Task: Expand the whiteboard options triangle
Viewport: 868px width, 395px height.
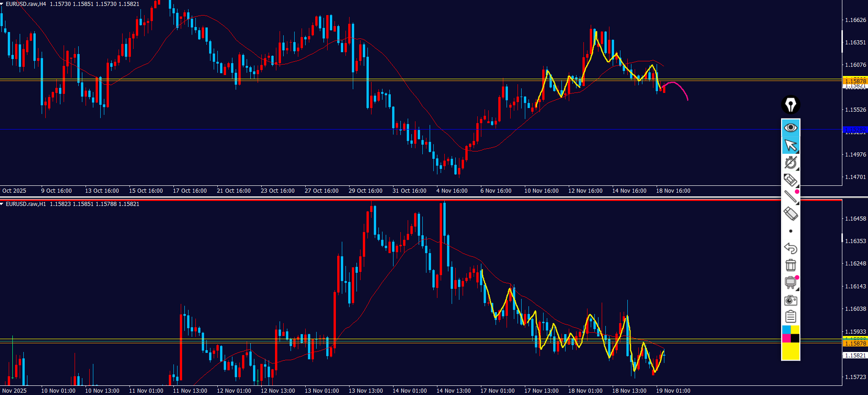Action: pos(798,289)
